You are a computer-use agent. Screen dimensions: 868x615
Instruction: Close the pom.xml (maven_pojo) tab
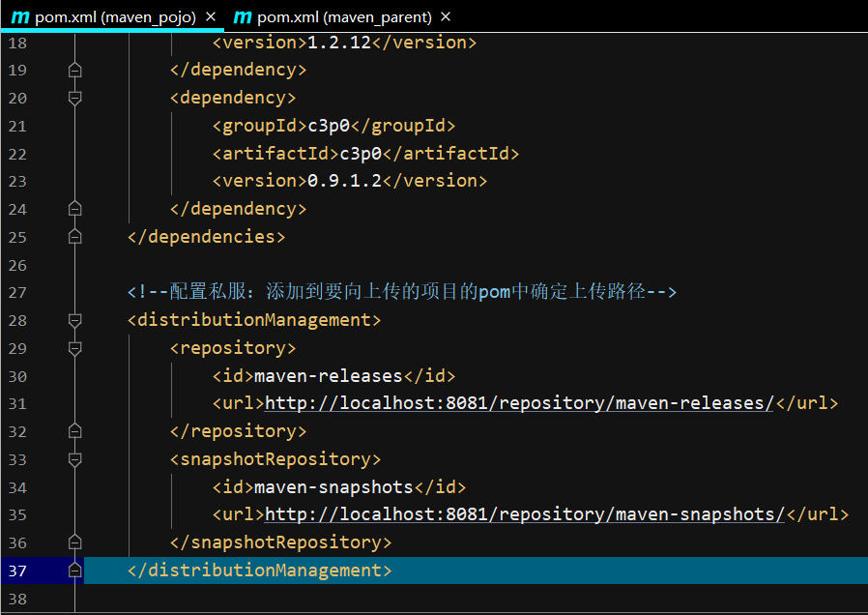point(211,17)
